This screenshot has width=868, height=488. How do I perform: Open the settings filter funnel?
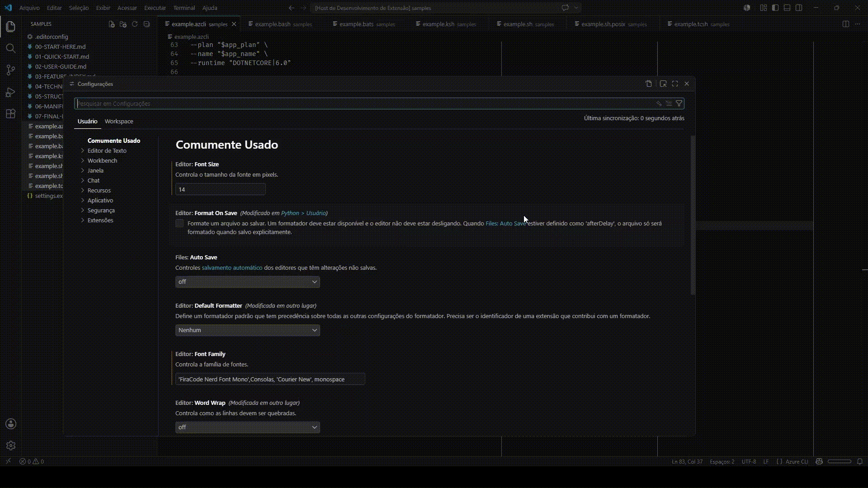coord(679,103)
